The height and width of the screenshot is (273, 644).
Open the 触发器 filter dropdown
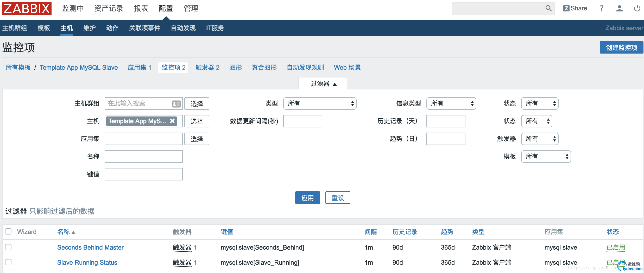click(x=540, y=139)
